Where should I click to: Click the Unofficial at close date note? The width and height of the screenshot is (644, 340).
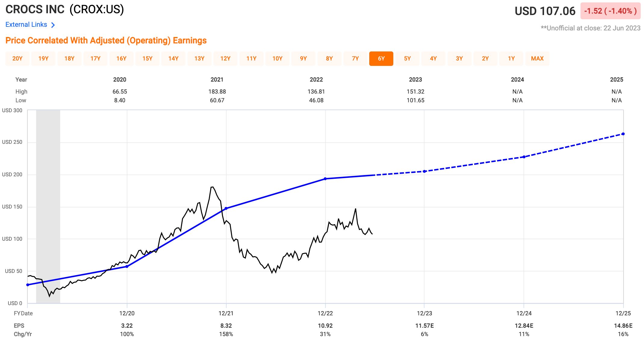(x=591, y=28)
